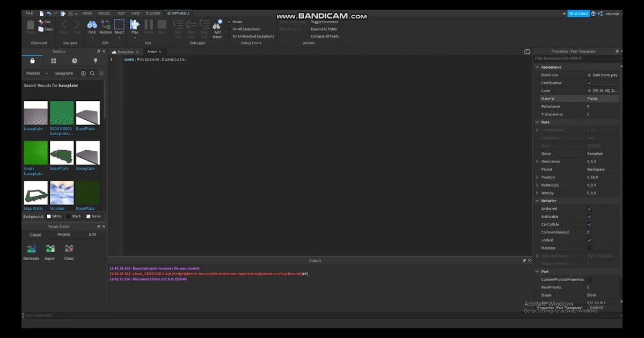Toggle the CustomPhysicalProperties checkbox

(x=589, y=280)
